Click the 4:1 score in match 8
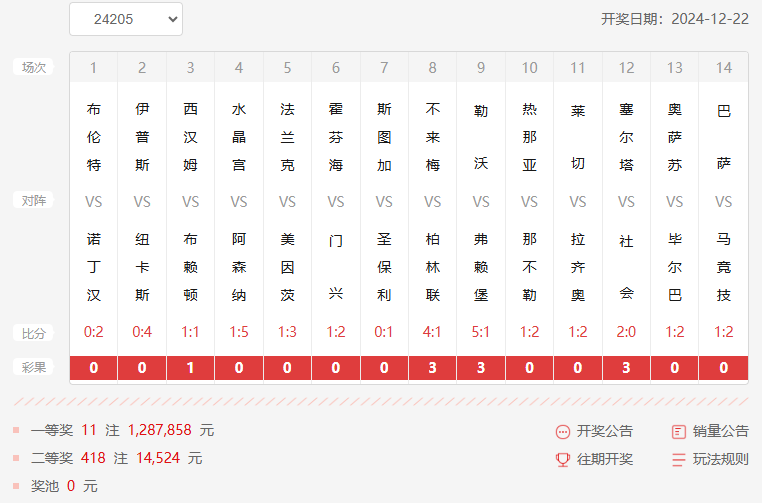This screenshot has width=762, height=503. coord(433,332)
